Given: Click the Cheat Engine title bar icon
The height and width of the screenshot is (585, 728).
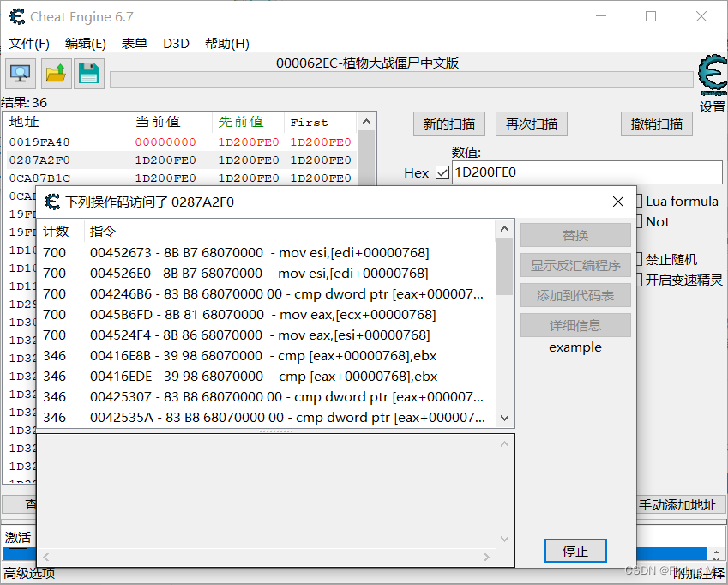Looking at the screenshot, I should [16, 17].
